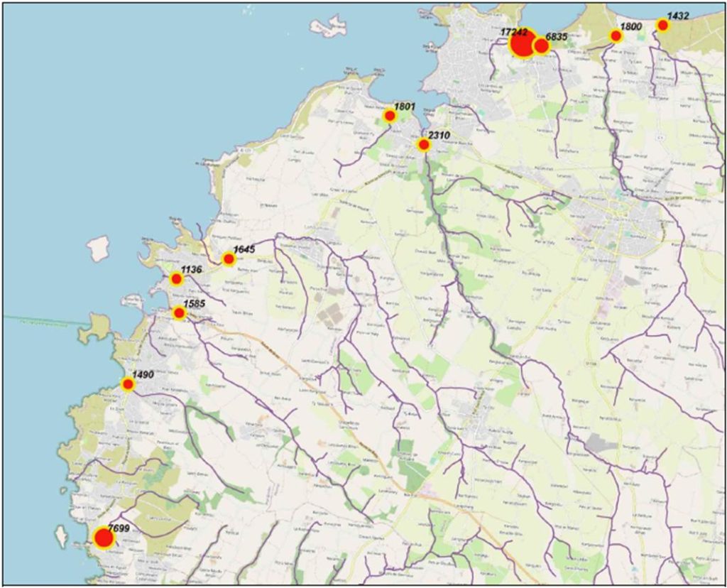Viewport: 727px width, 588px height.
Task: Select the value label "6835"
Action: point(557,37)
